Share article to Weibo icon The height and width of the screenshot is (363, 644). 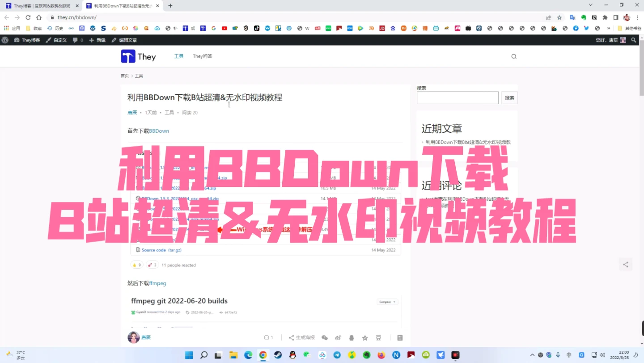pyautogui.click(x=338, y=338)
